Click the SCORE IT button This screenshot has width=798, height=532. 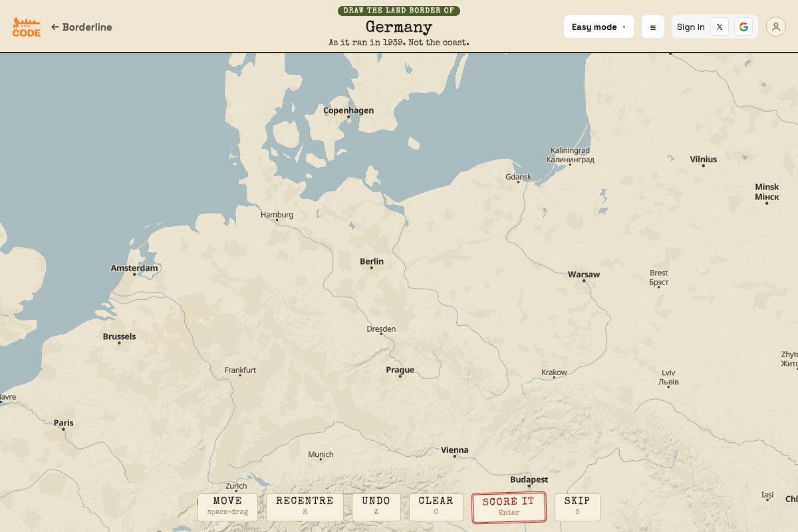pyautogui.click(x=509, y=507)
